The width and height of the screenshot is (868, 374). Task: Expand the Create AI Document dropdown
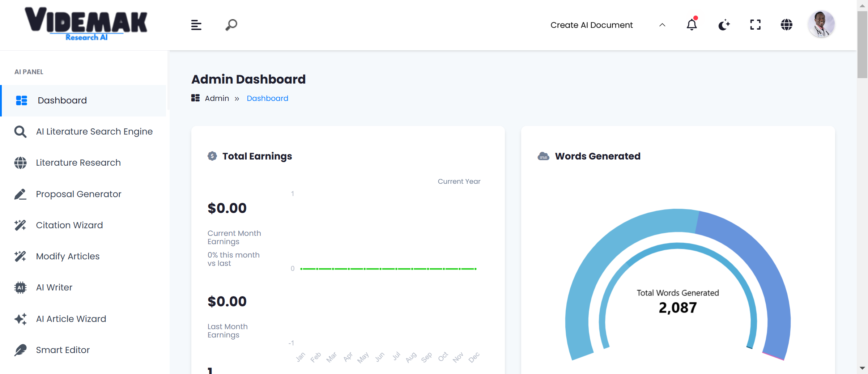[x=591, y=25]
